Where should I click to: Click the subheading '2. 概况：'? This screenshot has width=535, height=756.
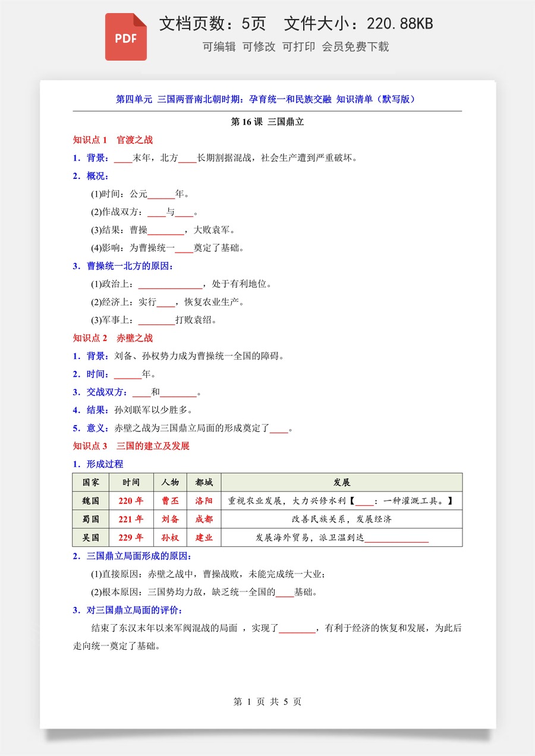[91, 176]
